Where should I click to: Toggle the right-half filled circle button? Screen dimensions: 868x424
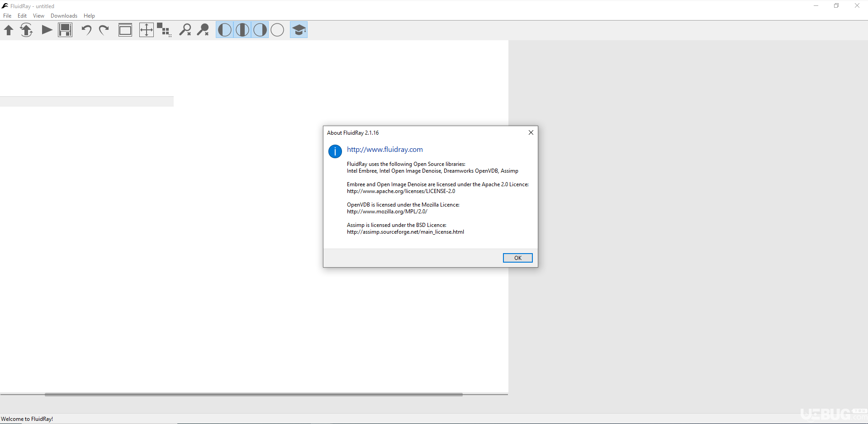[x=260, y=30]
